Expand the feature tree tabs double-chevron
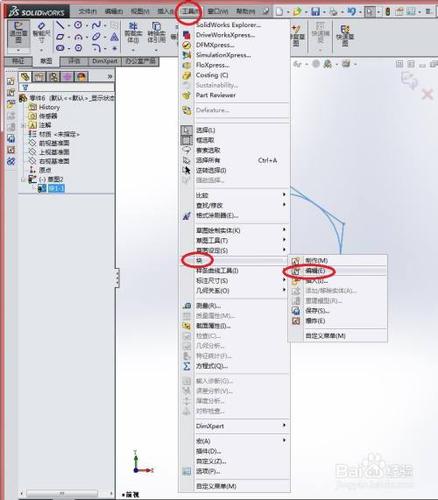438x500 pixels. point(110,77)
